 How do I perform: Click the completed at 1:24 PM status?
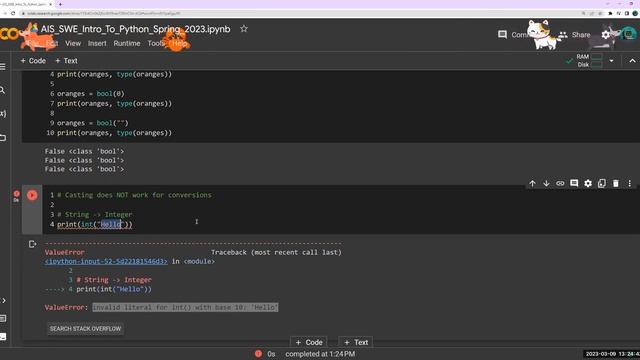coord(320,354)
